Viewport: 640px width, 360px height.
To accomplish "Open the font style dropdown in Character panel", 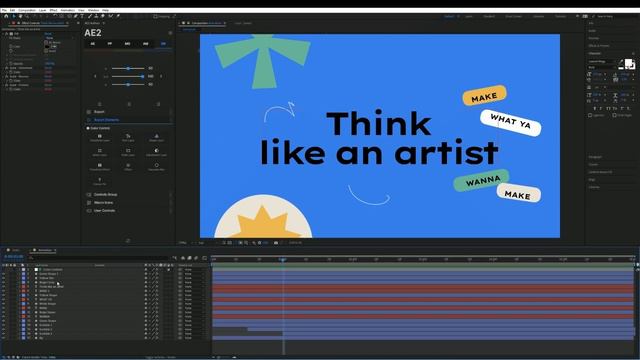I will click(601, 67).
